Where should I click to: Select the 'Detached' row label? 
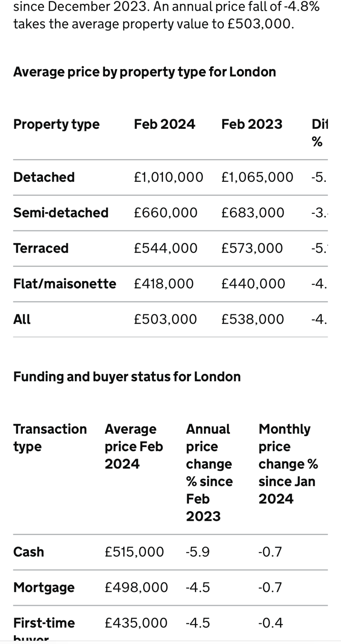(44, 177)
